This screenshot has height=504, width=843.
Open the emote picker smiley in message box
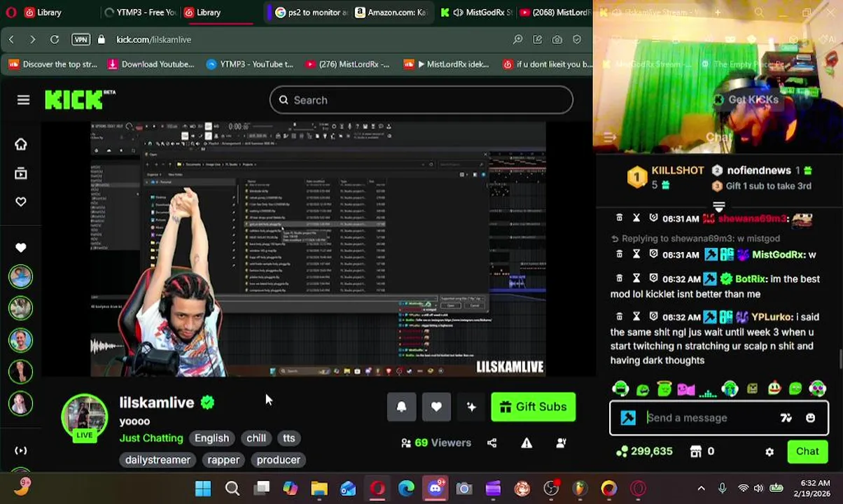[810, 418]
